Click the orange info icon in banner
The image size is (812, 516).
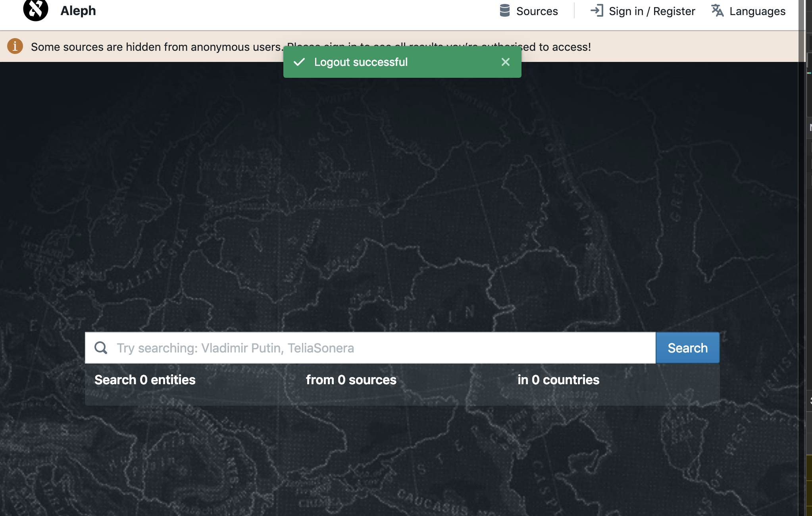(x=15, y=46)
